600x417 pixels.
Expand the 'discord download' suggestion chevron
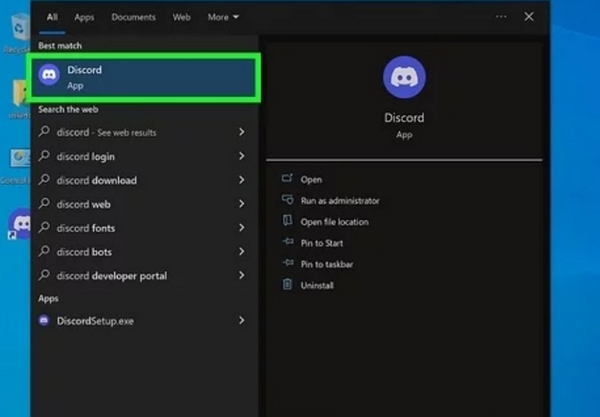pos(242,181)
